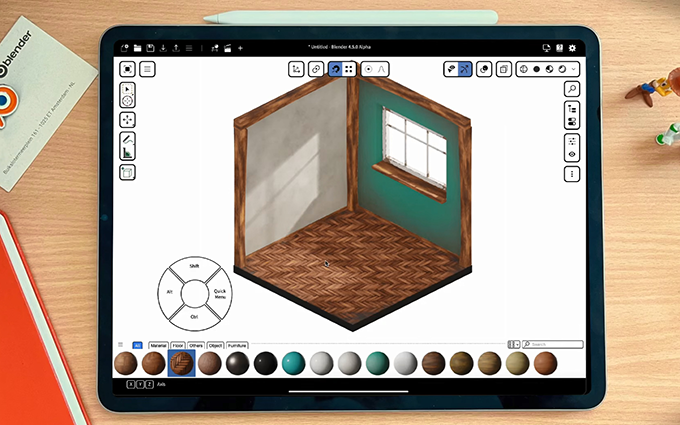Screen dimensions: 680x425
Task: Expand the asset shelf hamburger menu
Action: tap(121, 344)
